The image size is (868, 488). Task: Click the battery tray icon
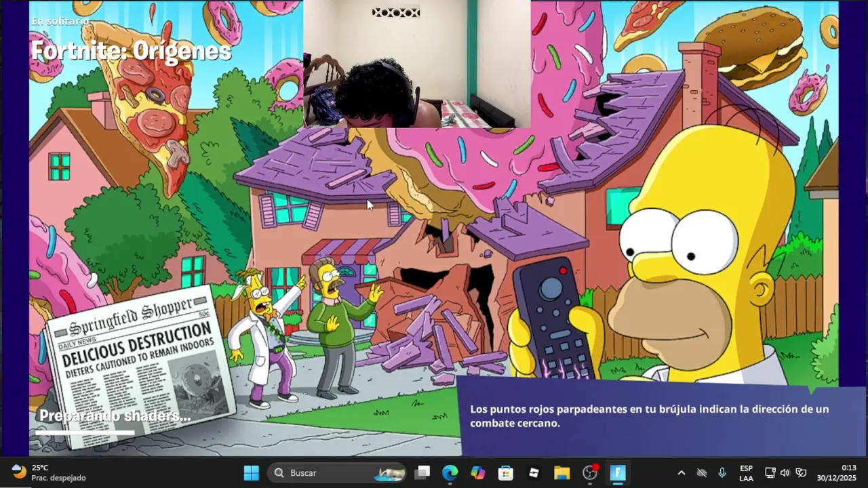(x=801, y=473)
